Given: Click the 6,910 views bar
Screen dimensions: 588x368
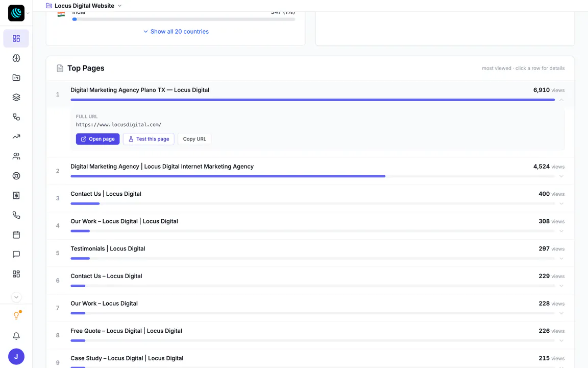Looking at the screenshot, I should (x=312, y=100).
